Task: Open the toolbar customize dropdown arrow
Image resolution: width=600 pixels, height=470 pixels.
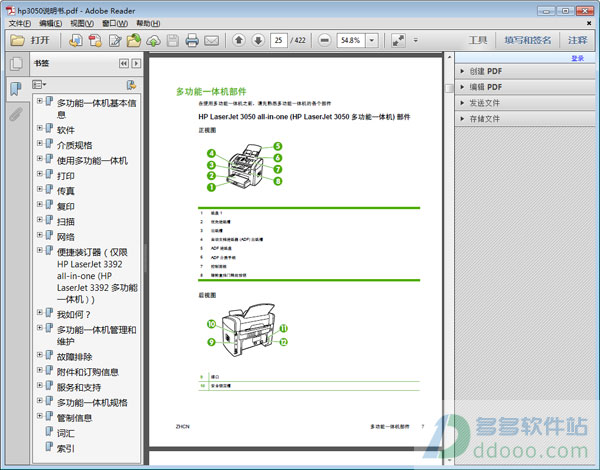Action: pos(416,40)
